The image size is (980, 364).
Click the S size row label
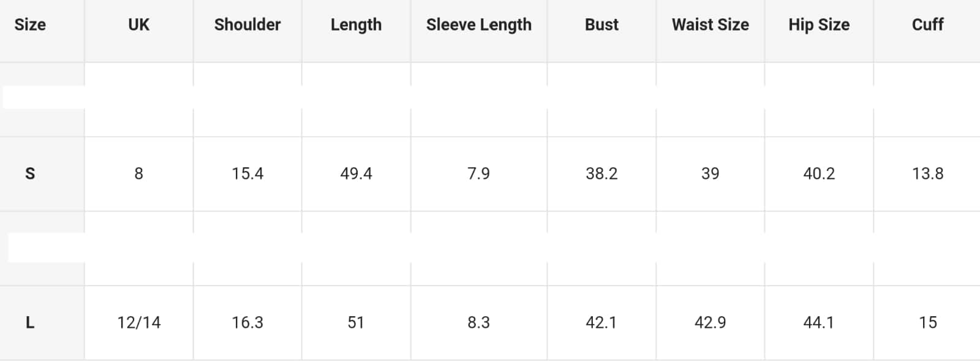(30, 174)
